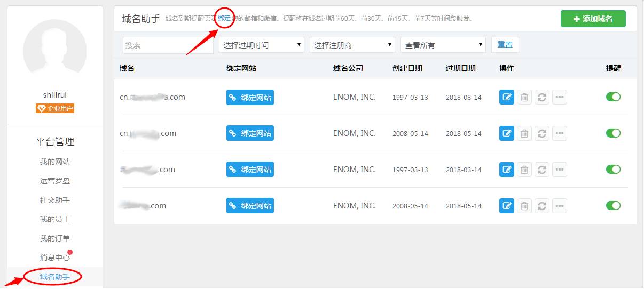Click the 绑定 link in the reminder notice

click(224, 19)
